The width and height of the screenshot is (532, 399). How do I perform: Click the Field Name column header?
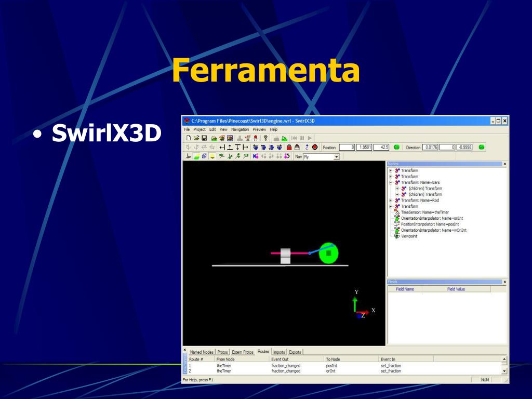(405, 289)
